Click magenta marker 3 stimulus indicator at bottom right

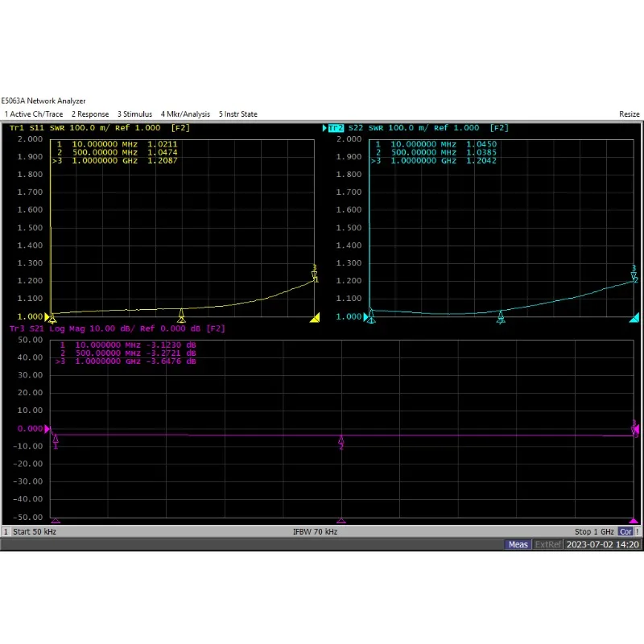point(634,521)
